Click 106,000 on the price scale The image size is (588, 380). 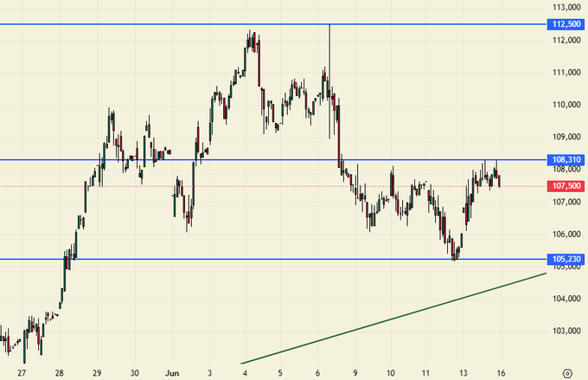pos(566,235)
